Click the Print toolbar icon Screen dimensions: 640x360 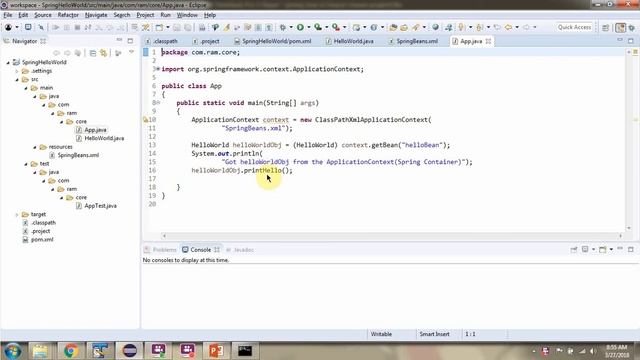pos(202,27)
